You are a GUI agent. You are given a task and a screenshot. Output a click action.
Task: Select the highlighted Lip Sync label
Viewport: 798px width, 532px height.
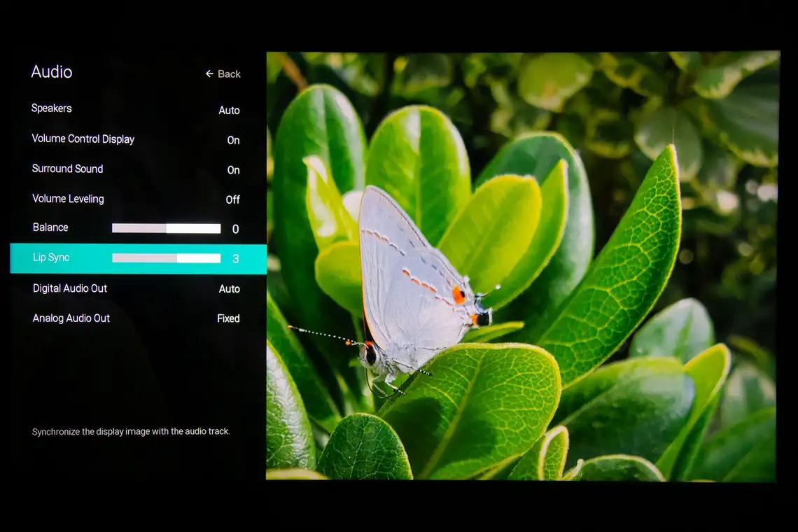pos(51,258)
